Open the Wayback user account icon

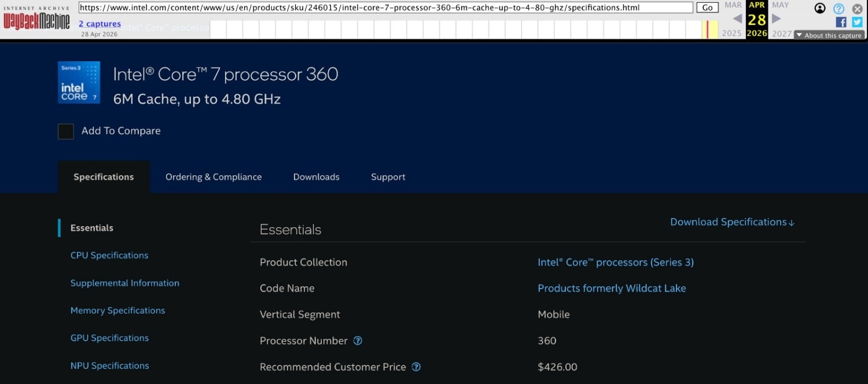tap(820, 8)
